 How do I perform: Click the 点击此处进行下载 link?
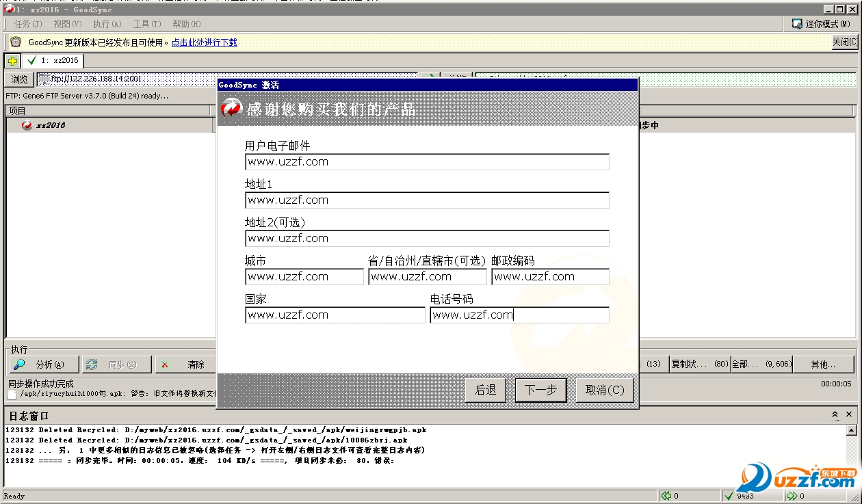coord(204,42)
